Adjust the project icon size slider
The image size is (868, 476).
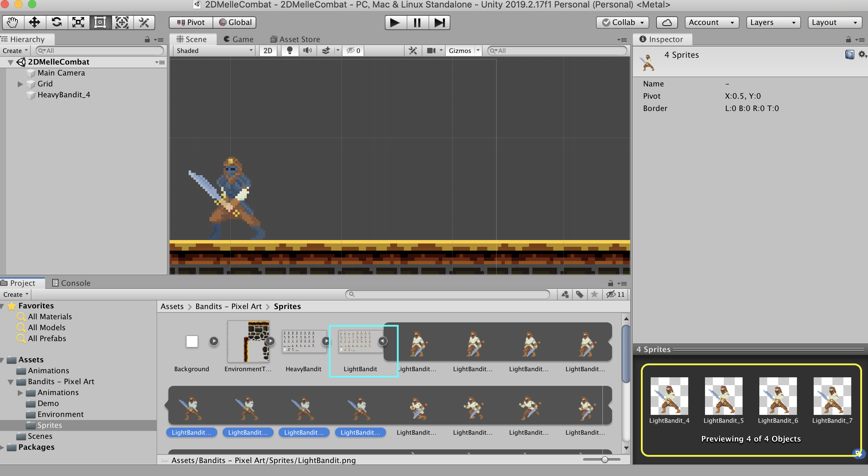click(605, 460)
